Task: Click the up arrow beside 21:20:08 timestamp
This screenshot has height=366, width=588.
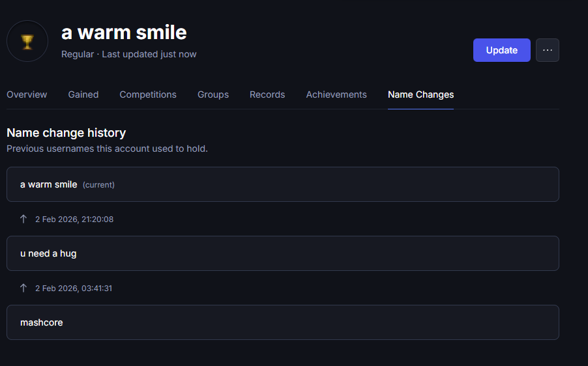Action: point(23,219)
